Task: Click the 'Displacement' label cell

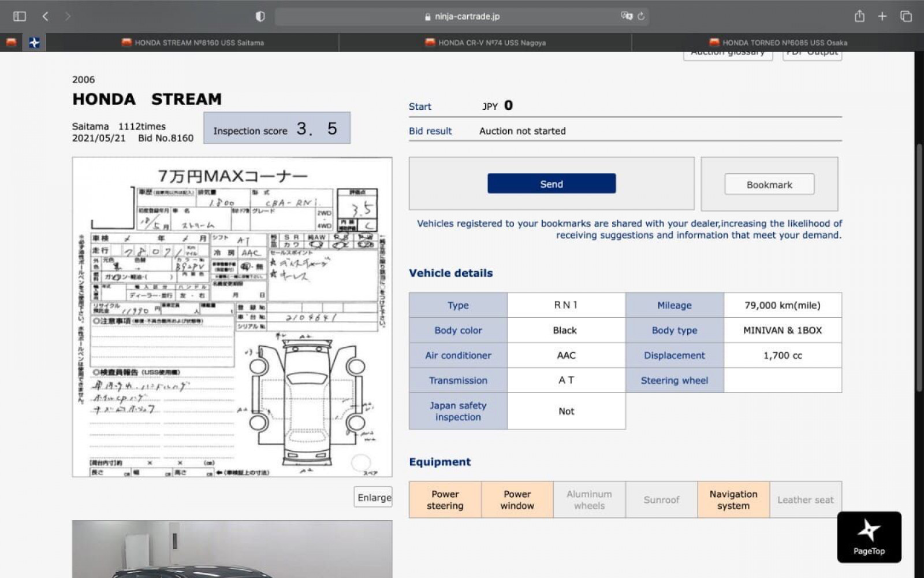Action: [x=675, y=355]
